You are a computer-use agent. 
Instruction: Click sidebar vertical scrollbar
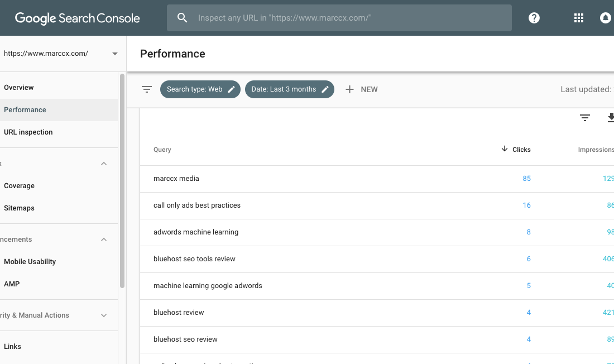(x=122, y=181)
